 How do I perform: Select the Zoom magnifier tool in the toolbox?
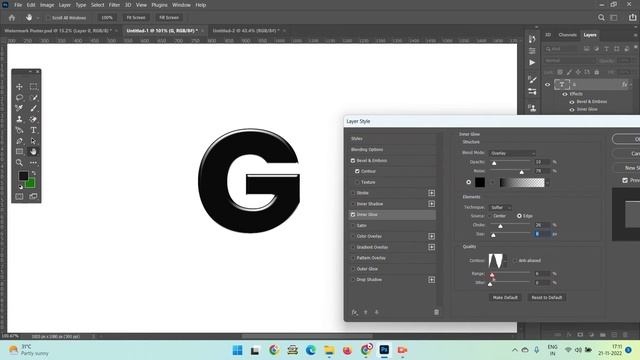19,162
